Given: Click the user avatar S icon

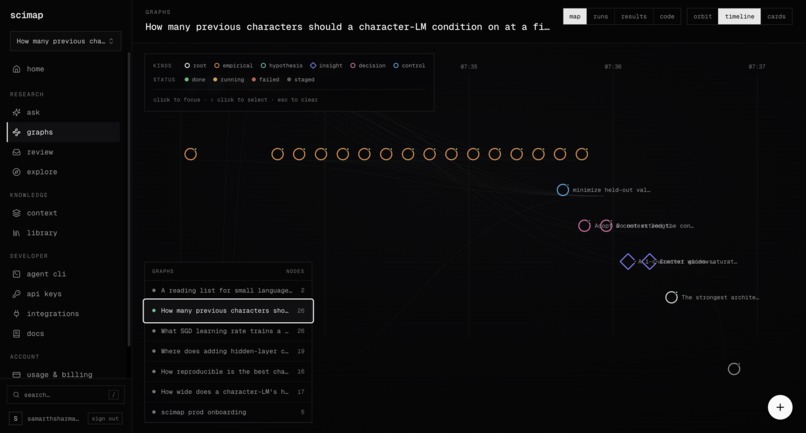Looking at the screenshot, I should coord(15,419).
